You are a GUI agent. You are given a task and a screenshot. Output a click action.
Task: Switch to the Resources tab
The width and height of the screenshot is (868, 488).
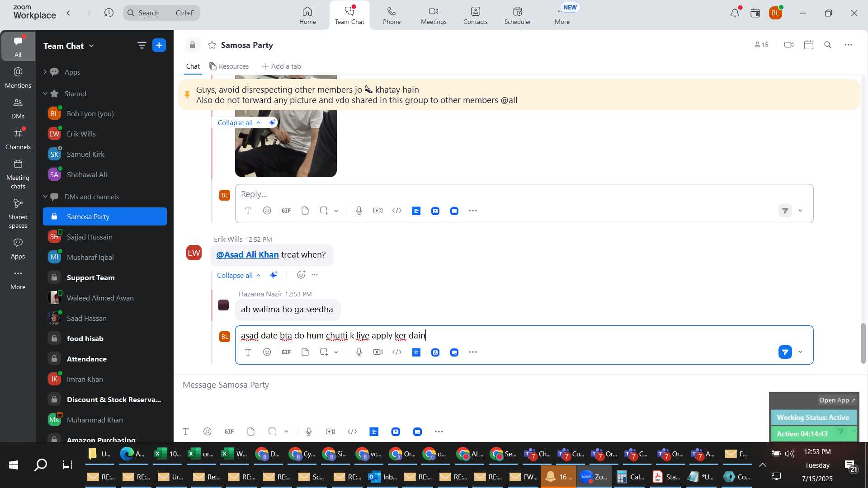(229, 66)
